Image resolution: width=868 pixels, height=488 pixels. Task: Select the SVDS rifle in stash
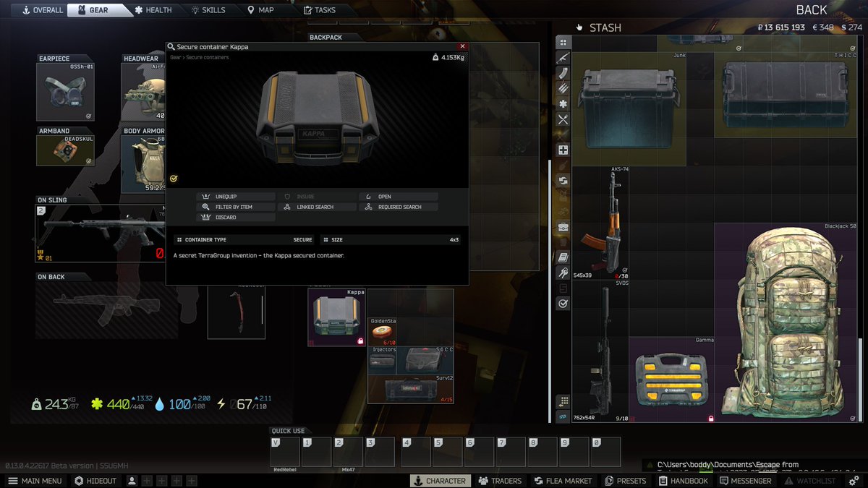(x=600, y=351)
